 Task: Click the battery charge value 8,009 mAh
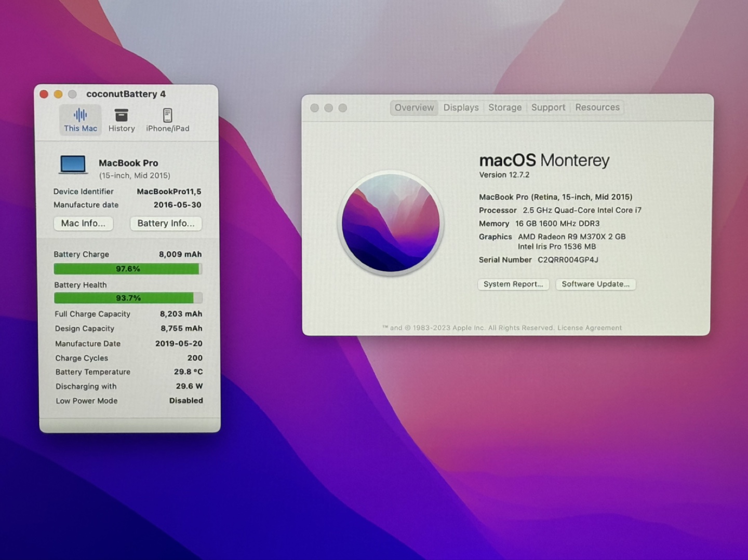[180, 254]
